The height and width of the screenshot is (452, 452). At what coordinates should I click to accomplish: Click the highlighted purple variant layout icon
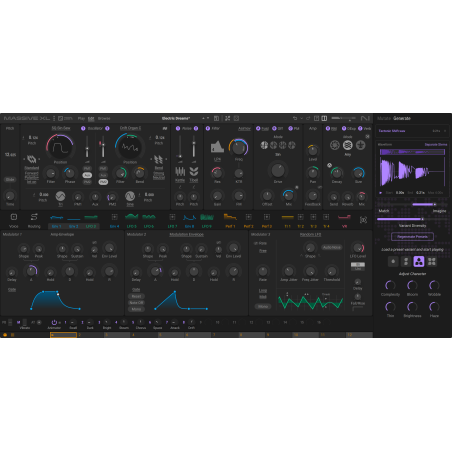[x=419, y=262]
